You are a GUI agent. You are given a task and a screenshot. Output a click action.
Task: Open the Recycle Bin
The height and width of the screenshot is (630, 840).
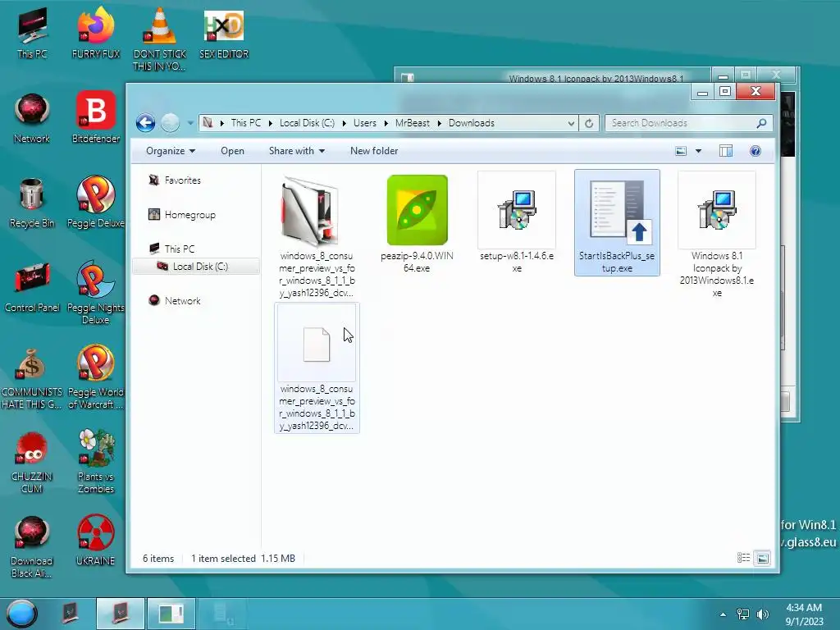click(x=32, y=203)
